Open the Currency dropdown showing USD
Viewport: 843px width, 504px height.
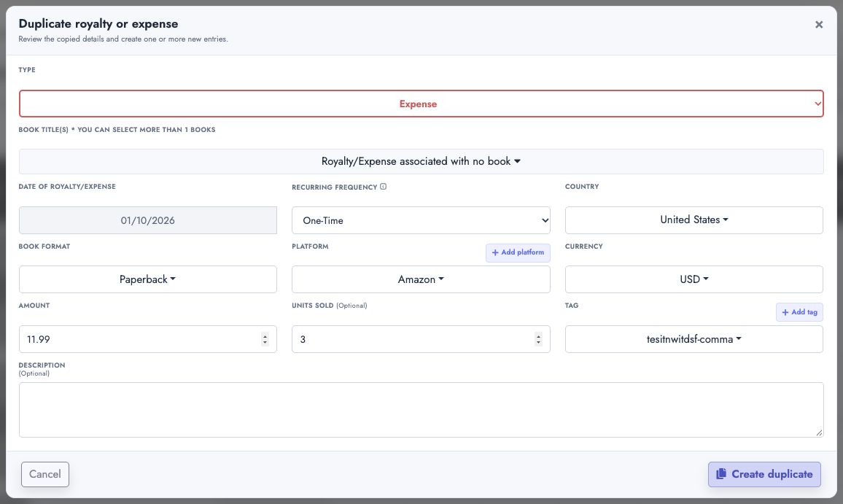click(x=694, y=279)
